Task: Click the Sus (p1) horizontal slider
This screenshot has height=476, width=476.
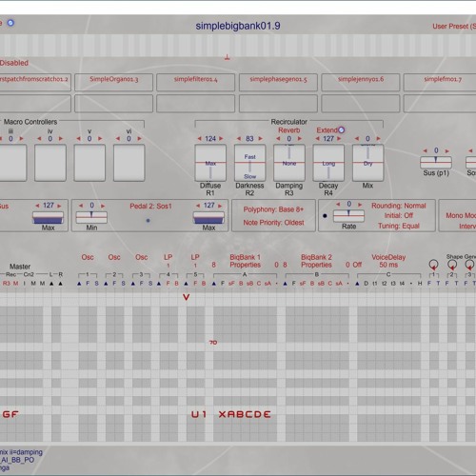Action: 436,163
